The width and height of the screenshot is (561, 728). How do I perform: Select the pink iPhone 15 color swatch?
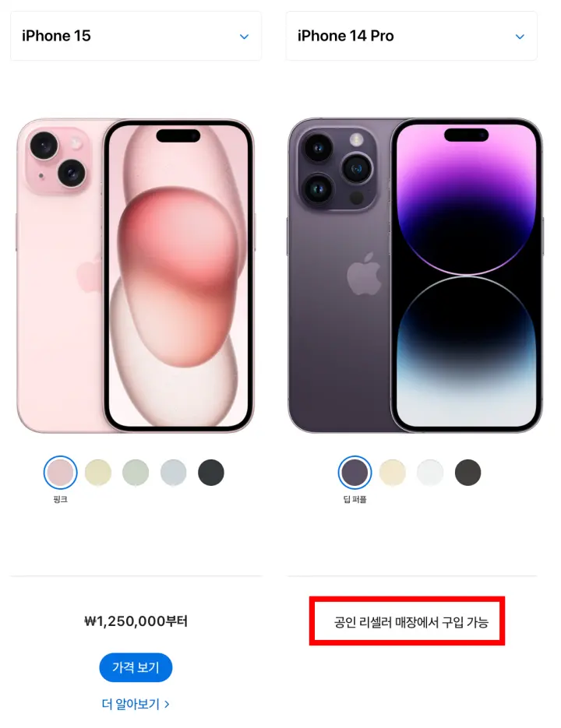pyautogui.click(x=61, y=473)
